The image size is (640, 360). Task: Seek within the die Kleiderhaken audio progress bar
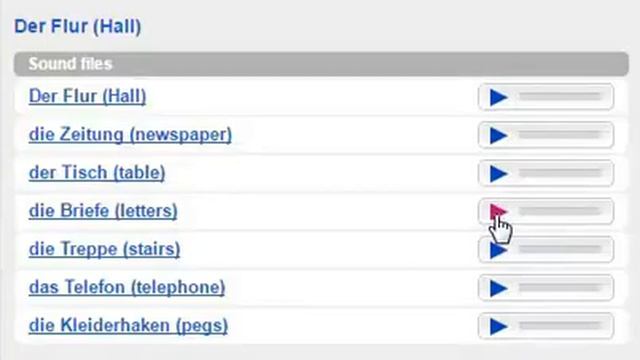point(560,325)
